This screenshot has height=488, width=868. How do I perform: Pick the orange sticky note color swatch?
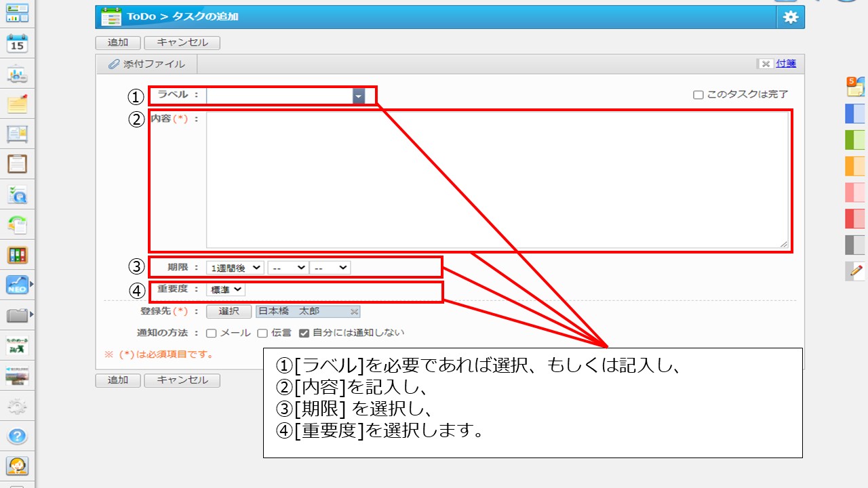point(855,166)
